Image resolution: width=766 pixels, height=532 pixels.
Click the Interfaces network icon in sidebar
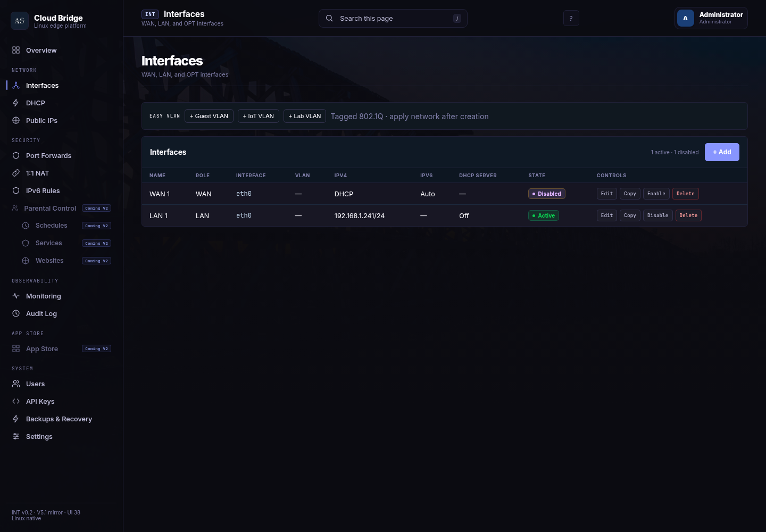tap(16, 85)
